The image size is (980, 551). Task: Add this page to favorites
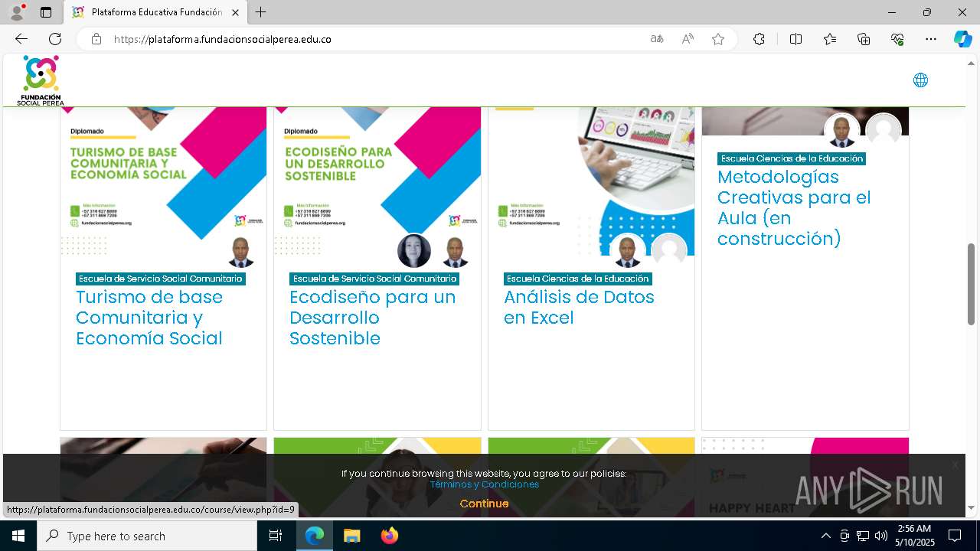coord(718,39)
